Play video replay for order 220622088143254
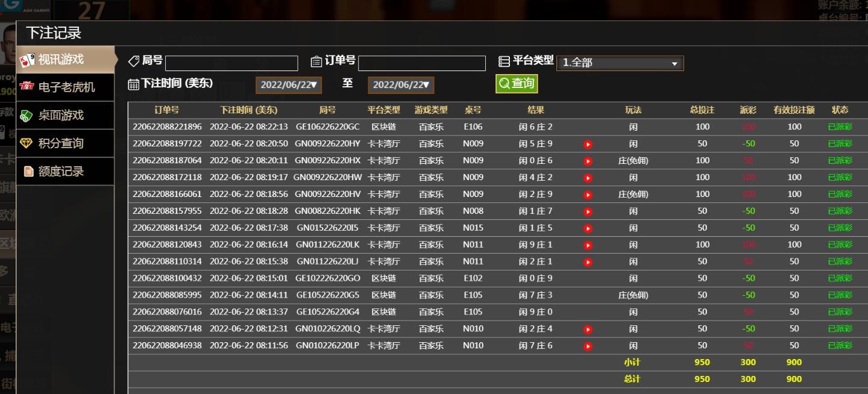Viewport: 868px width, 394px height. (x=588, y=228)
